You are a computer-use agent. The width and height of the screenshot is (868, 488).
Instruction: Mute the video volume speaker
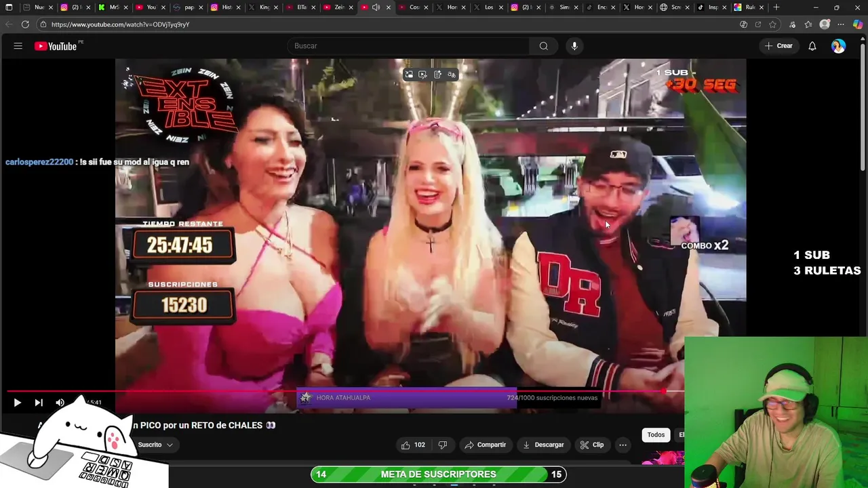[60, 403]
